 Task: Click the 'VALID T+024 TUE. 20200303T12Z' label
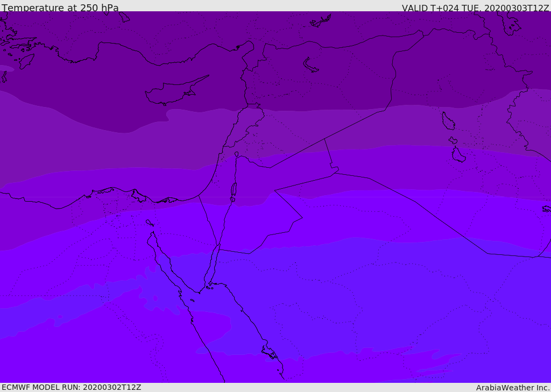click(x=476, y=8)
